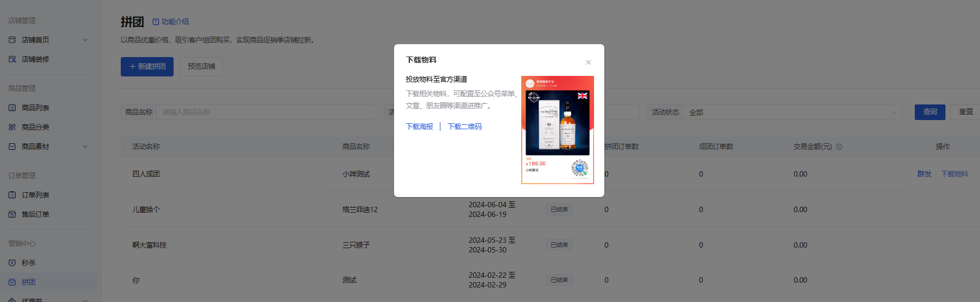Close the 下载物料 dialog

tap(589, 62)
